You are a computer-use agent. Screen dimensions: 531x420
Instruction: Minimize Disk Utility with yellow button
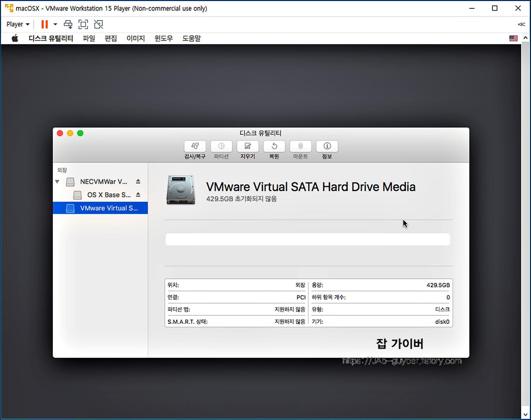click(x=70, y=133)
